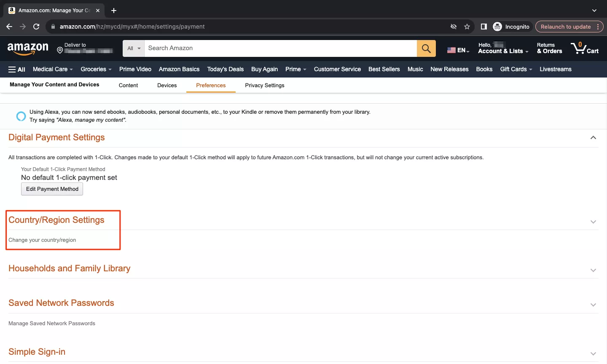Open a new browser tab

(114, 11)
